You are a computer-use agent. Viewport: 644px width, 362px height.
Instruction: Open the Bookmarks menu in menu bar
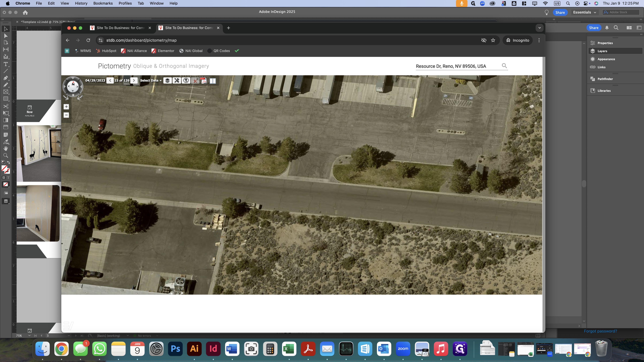103,3
